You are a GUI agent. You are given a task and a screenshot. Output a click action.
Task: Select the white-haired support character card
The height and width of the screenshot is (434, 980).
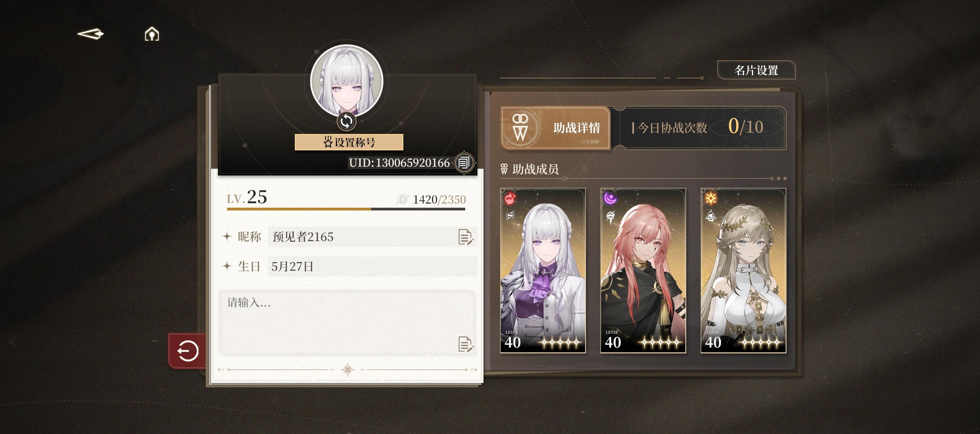tap(542, 270)
